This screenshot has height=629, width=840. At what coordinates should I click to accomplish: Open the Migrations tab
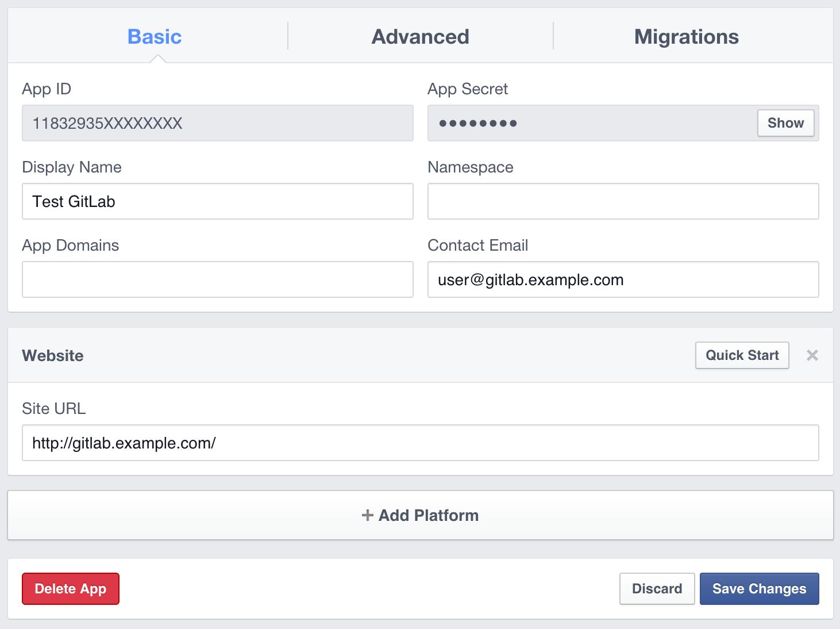pyautogui.click(x=686, y=36)
